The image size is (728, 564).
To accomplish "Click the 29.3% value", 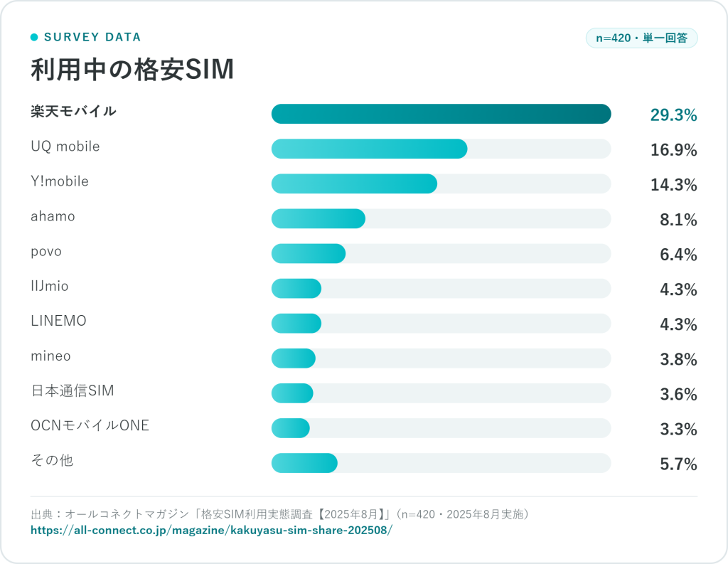I will [674, 115].
